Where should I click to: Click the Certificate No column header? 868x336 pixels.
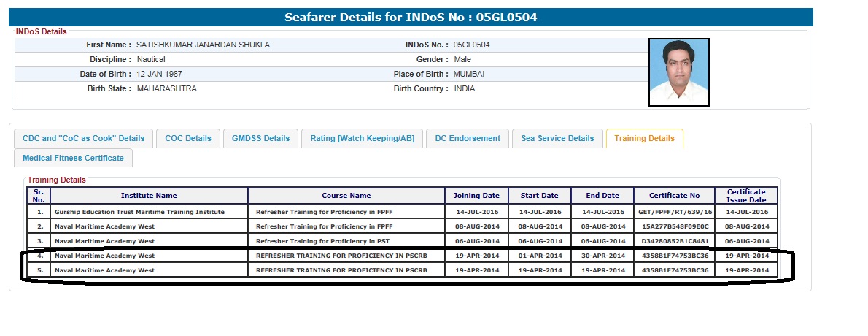pos(674,196)
